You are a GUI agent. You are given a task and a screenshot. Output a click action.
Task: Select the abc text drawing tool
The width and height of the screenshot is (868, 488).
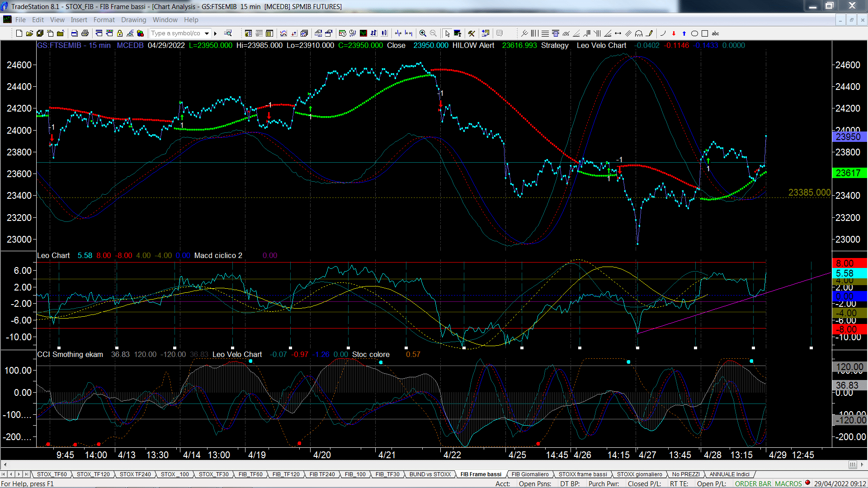[x=715, y=33]
